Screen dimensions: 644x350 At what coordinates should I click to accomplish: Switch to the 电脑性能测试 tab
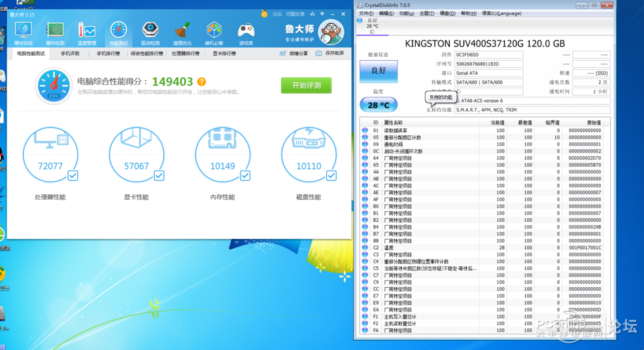[x=31, y=54]
